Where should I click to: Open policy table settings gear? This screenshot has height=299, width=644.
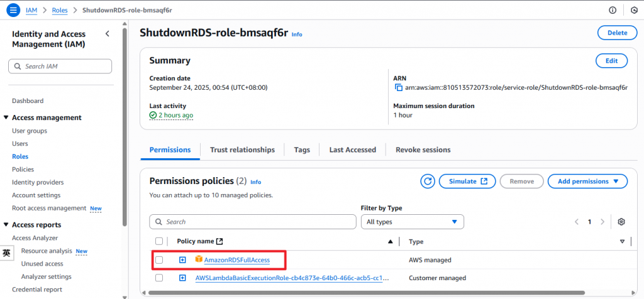621,222
